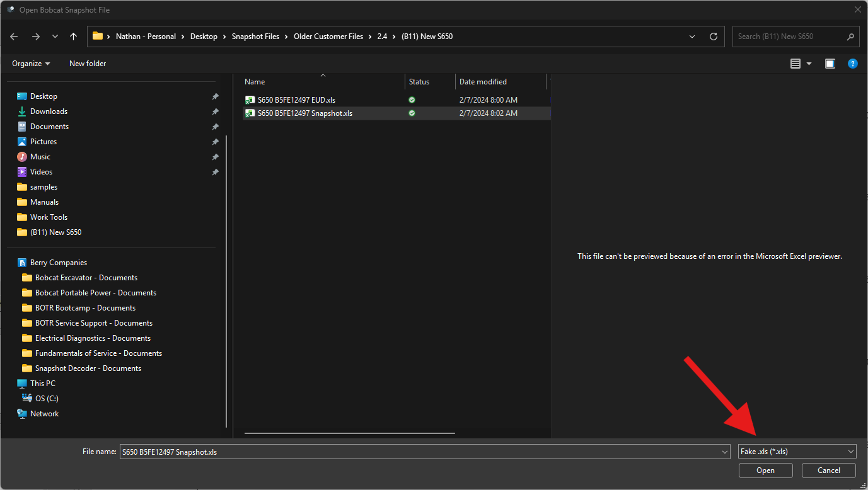Click the pin icon beside Pictures
The width and height of the screenshot is (868, 490).
coord(215,142)
